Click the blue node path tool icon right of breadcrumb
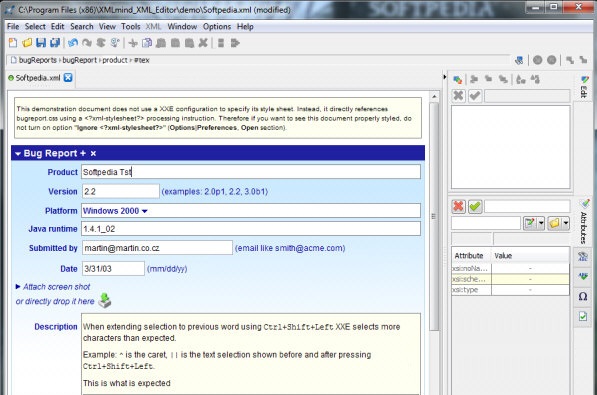 point(519,60)
